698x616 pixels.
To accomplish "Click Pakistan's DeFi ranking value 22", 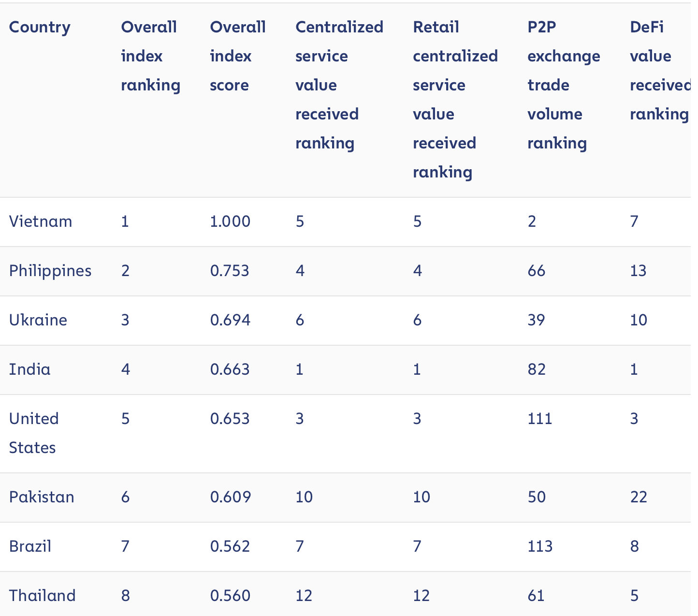I will coord(639,497).
